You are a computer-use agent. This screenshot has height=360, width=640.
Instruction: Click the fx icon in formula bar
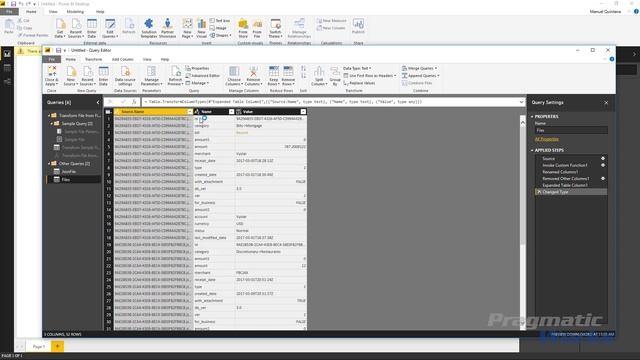click(134, 102)
